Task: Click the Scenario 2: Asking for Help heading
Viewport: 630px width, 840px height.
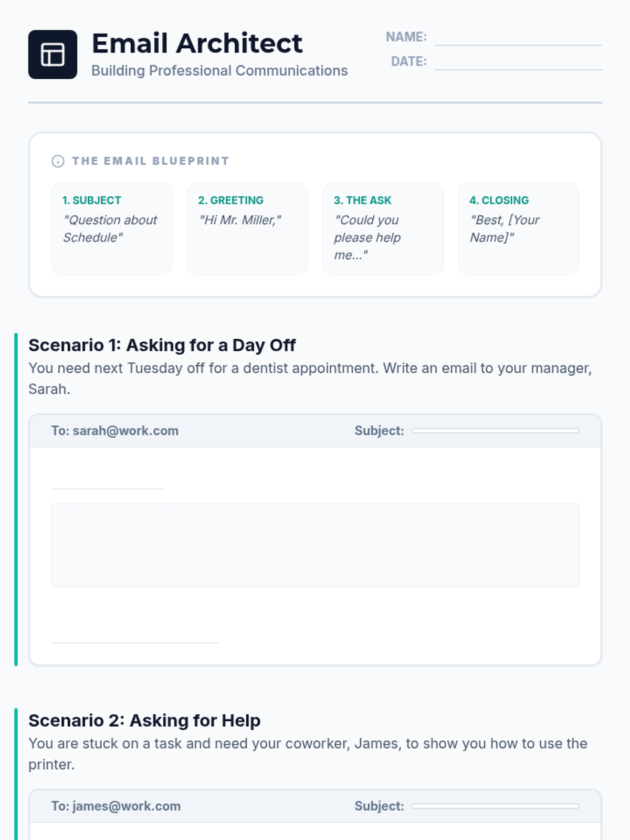Action: (144, 721)
